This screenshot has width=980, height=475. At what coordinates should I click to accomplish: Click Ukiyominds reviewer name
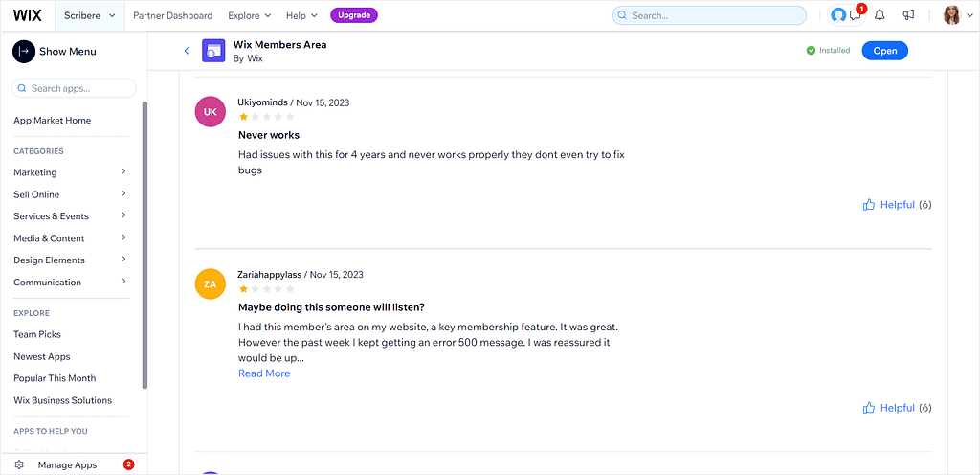click(262, 102)
